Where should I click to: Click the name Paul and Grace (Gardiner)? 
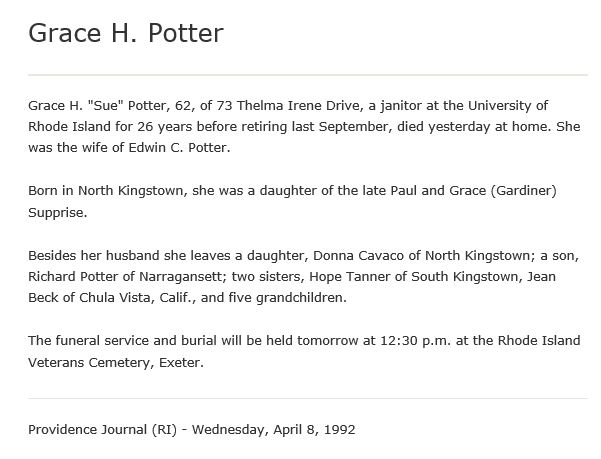click(x=473, y=190)
